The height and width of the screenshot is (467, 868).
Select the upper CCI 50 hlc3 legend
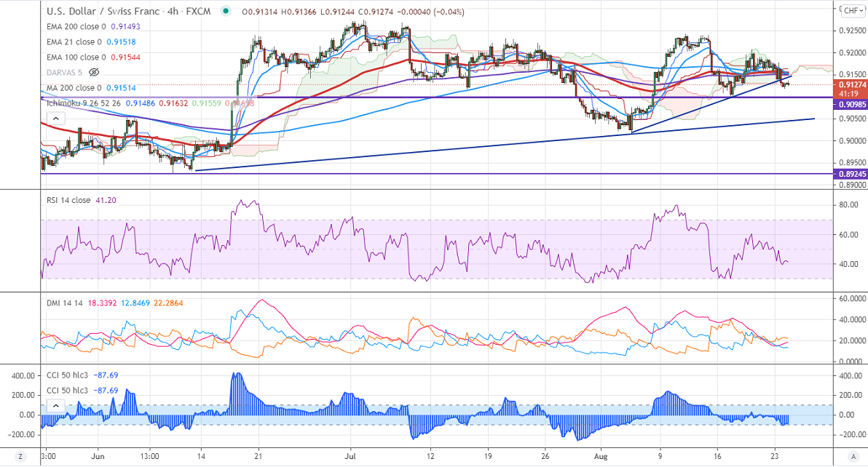67,375
